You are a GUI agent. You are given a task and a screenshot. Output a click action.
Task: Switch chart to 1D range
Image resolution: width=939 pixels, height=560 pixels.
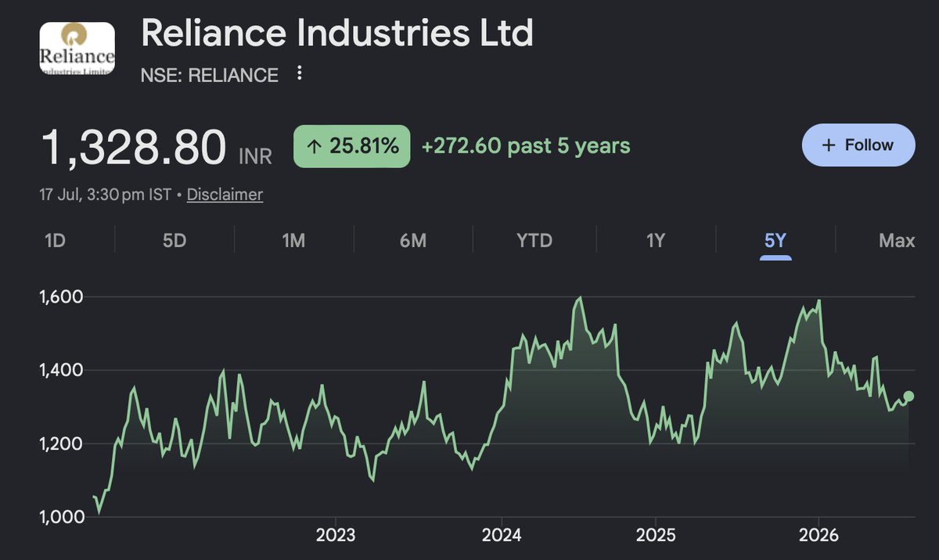click(x=55, y=240)
